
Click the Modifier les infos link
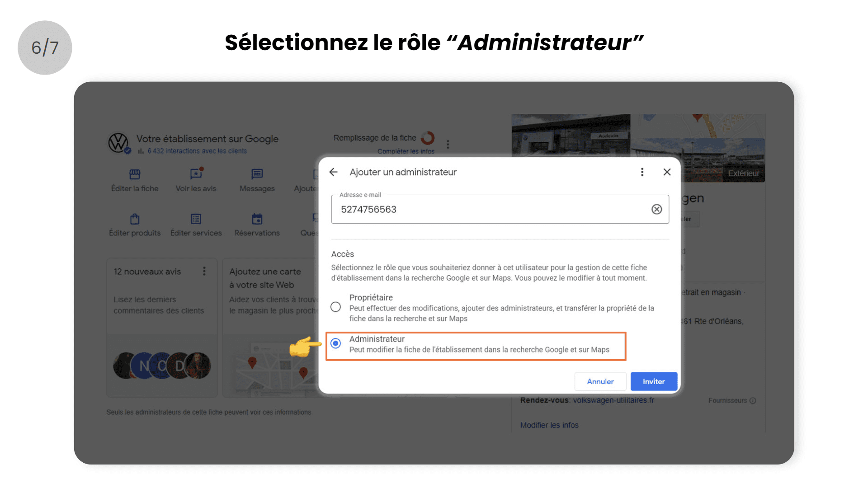click(x=549, y=425)
